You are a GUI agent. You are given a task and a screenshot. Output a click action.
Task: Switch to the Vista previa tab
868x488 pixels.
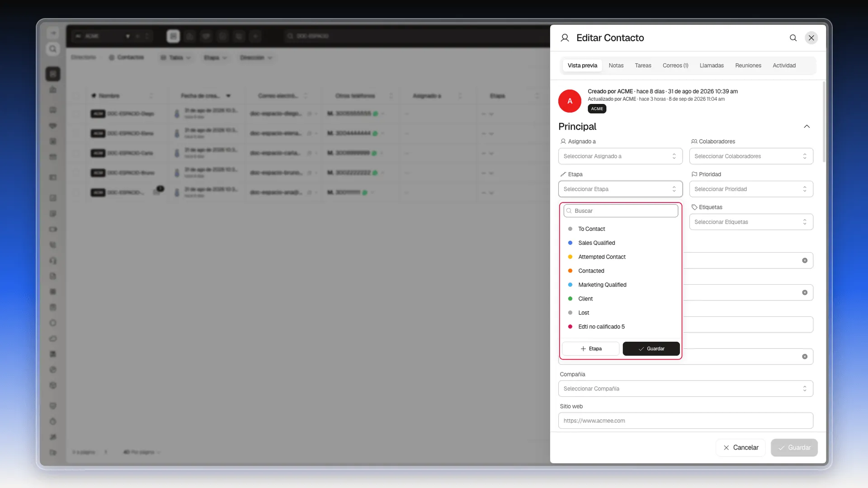582,66
